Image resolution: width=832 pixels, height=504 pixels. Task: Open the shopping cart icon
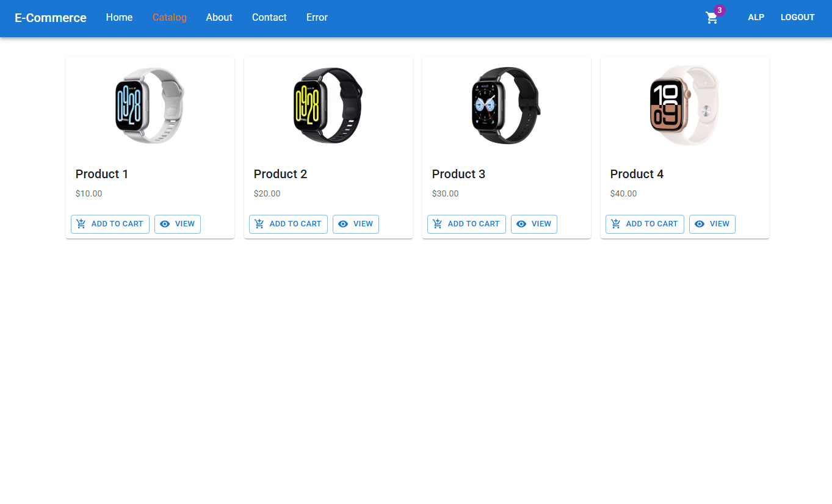712,18
